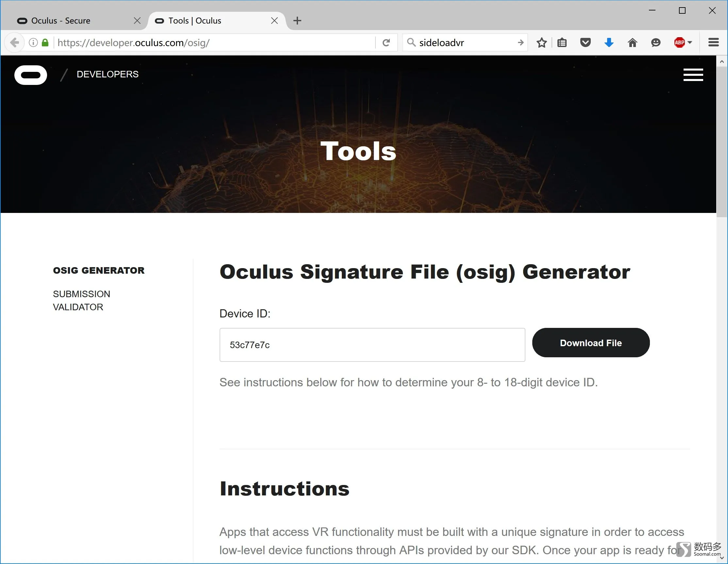Viewport: 728px width, 564px height.
Task: Click the URL address bar
Action: click(213, 43)
